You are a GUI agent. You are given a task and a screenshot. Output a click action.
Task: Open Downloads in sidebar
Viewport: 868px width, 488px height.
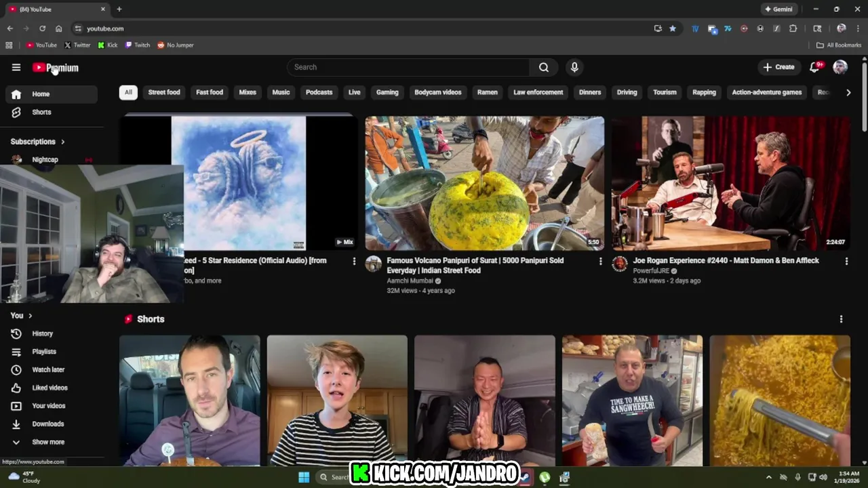[x=52, y=424]
